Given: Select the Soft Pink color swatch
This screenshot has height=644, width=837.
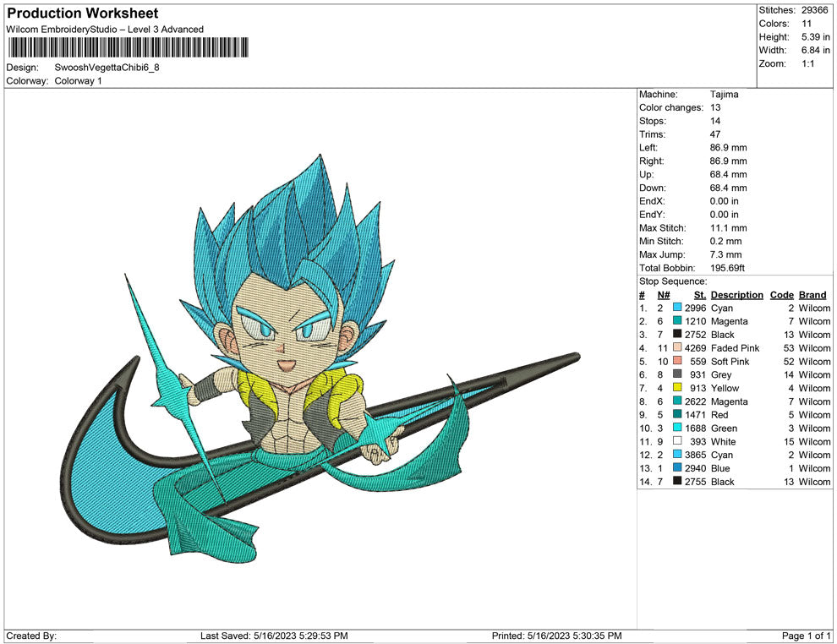Looking at the screenshot, I should pyautogui.click(x=677, y=361).
